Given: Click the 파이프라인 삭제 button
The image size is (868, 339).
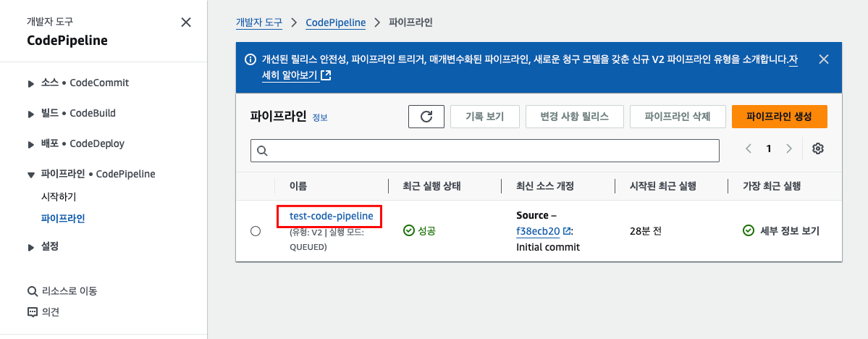Looking at the screenshot, I should tap(678, 117).
